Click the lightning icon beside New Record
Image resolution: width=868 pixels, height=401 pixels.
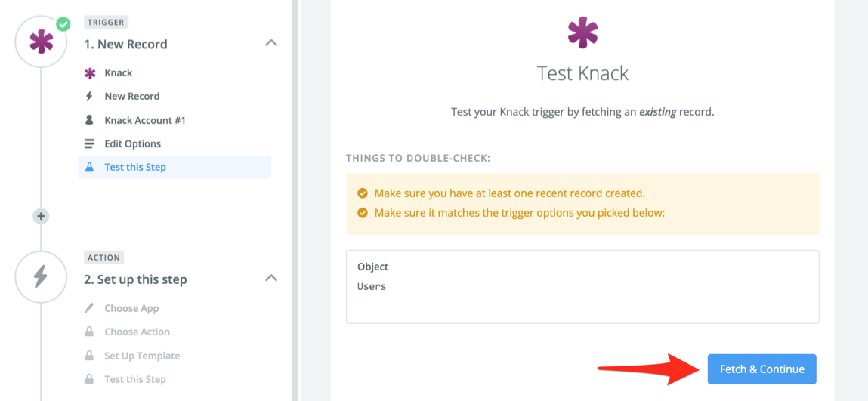click(x=90, y=97)
